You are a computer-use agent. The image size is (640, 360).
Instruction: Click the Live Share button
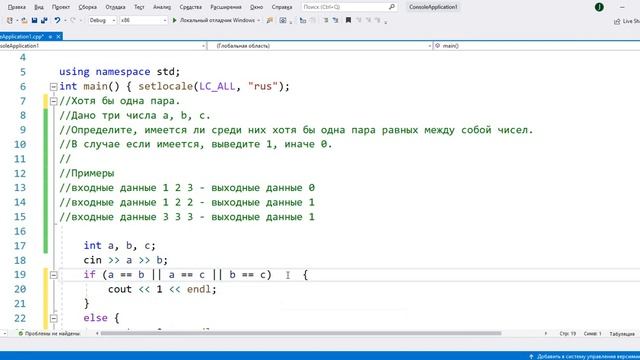[627, 21]
